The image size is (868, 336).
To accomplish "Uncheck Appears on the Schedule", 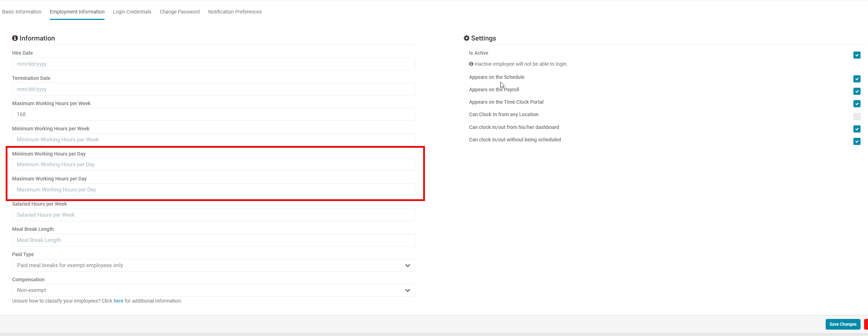I will pyautogui.click(x=857, y=79).
